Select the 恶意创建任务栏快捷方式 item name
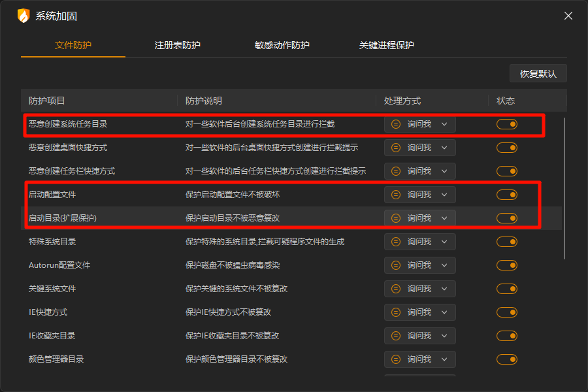This screenshot has height=392, width=588. pyautogui.click(x=72, y=171)
